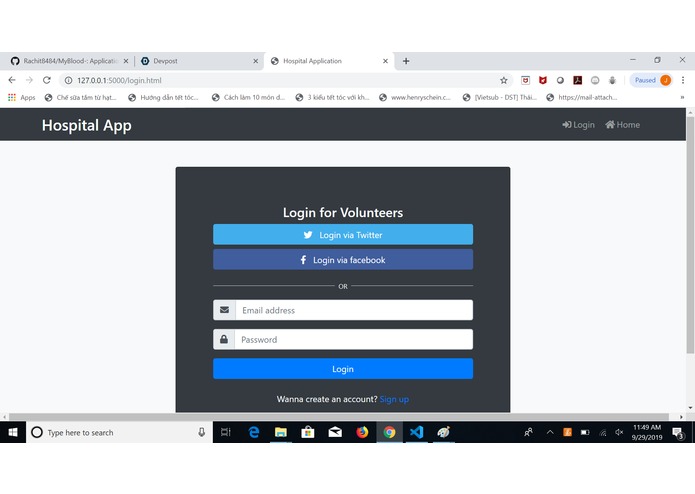Click the Wi-Fi network tray icon
The image size is (695, 494).
tap(603, 432)
